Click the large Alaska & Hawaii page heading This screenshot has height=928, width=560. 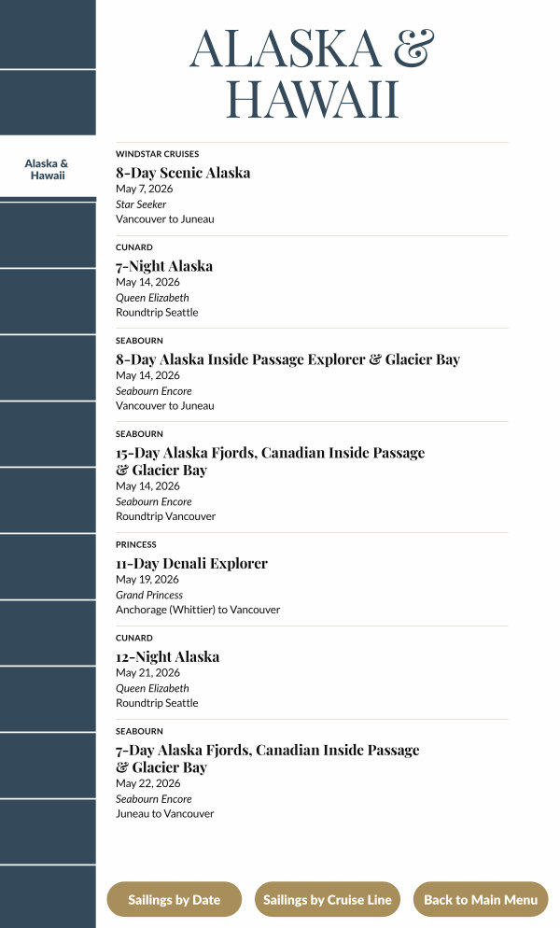pyautogui.click(x=312, y=73)
